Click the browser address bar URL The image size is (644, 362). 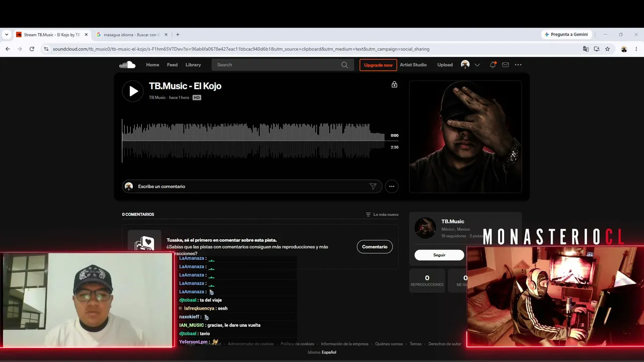click(x=242, y=49)
